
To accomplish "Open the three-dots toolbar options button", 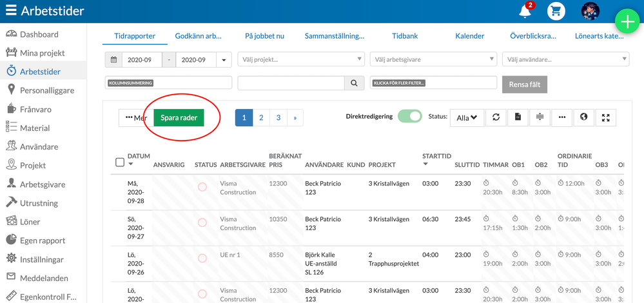I will [562, 117].
